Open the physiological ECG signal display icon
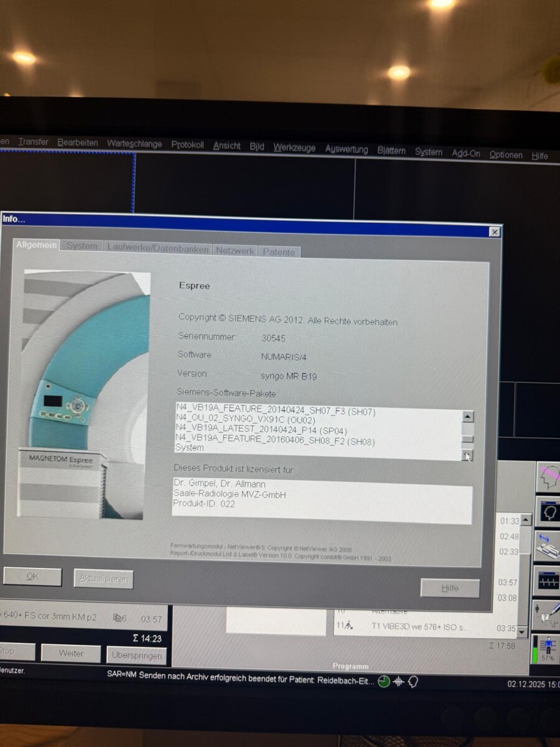 point(549,580)
